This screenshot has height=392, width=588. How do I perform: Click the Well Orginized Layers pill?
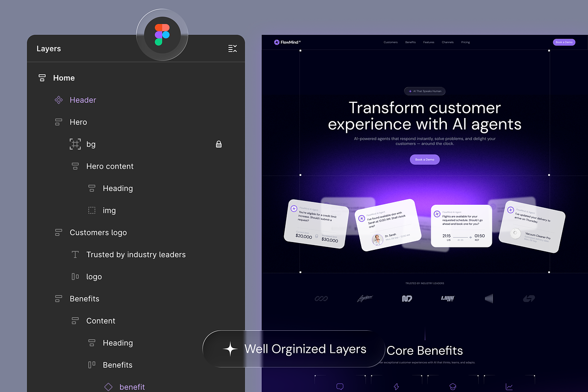[x=294, y=349]
